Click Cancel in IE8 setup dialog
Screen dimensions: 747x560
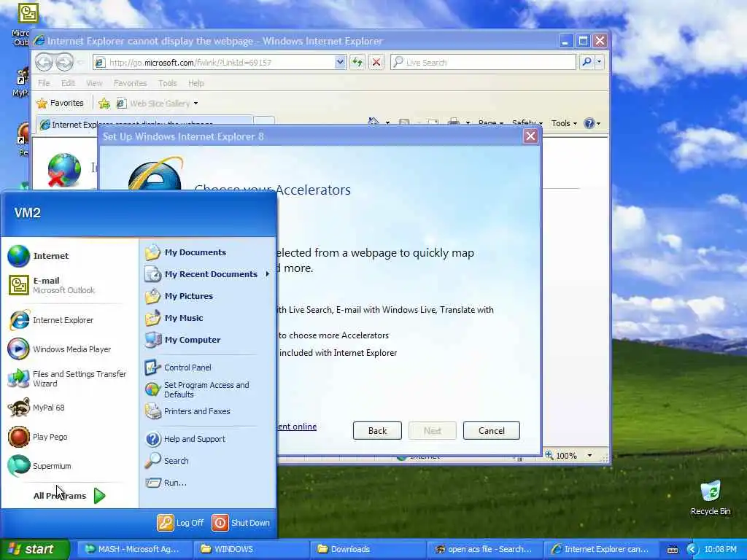pos(491,430)
